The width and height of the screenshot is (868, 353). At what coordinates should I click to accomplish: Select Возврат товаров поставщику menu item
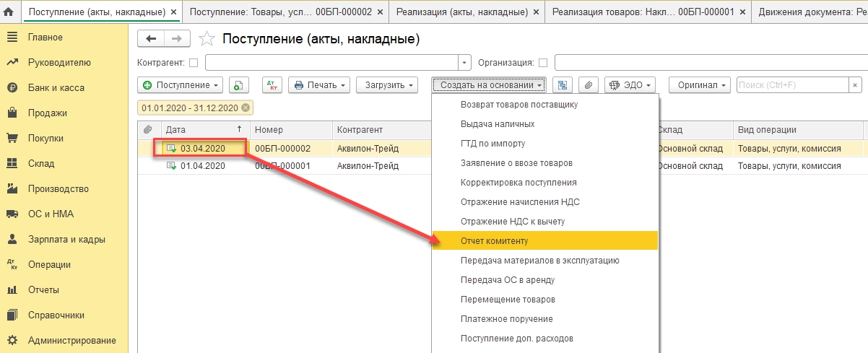click(x=544, y=105)
